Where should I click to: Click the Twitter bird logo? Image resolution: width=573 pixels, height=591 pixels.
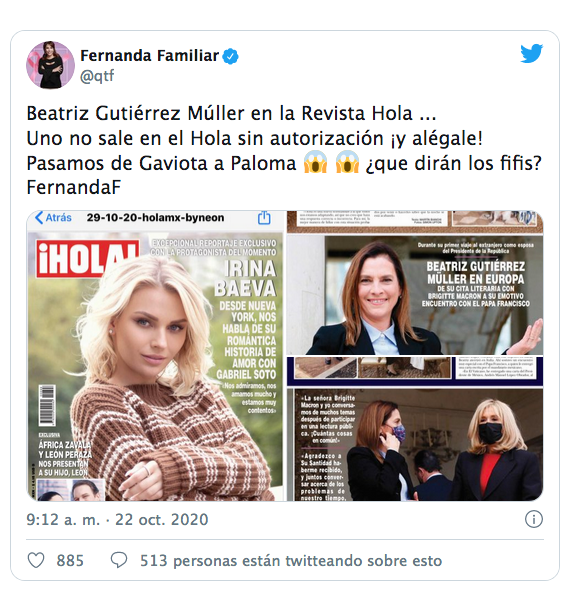point(532,54)
